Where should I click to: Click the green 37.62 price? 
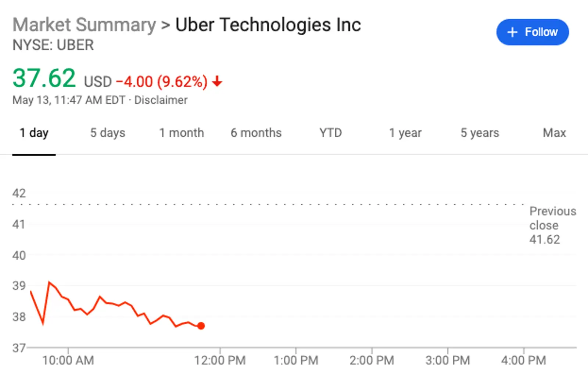pyautogui.click(x=44, y=78)
